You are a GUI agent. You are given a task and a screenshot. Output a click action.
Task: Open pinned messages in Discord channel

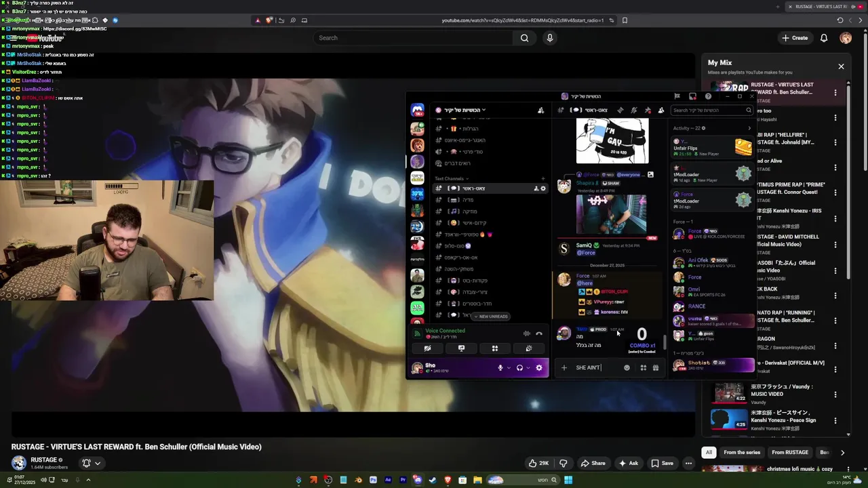pos(648,110)
